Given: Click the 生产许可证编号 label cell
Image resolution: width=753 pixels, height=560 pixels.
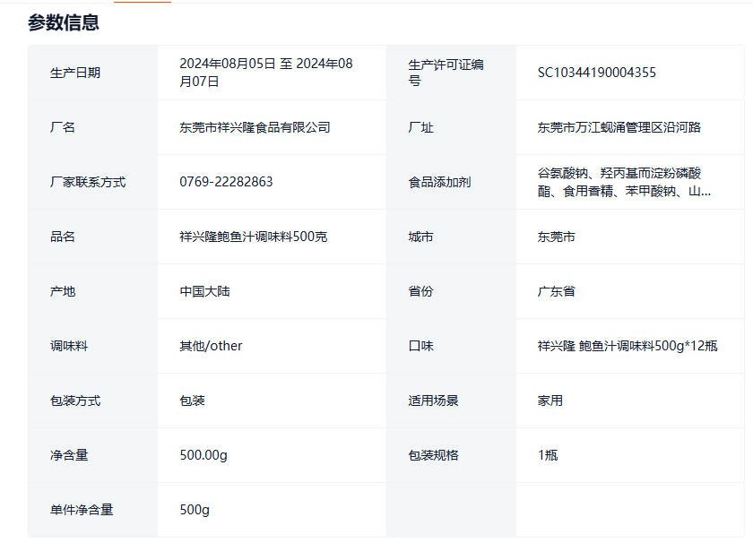Looking at the screenshot, I should coord(446,73).
